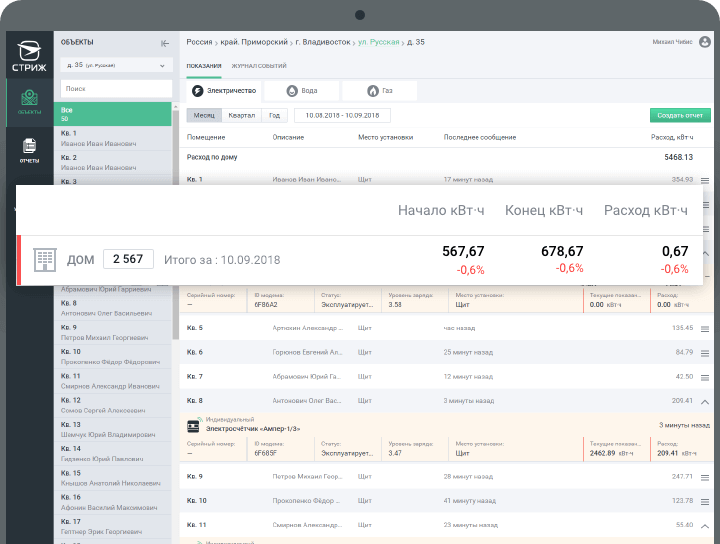The height and width of the screenshot is (544, 720).
Task: Open the Объекты section in sidebar
Action: click(x=29, y=101)
